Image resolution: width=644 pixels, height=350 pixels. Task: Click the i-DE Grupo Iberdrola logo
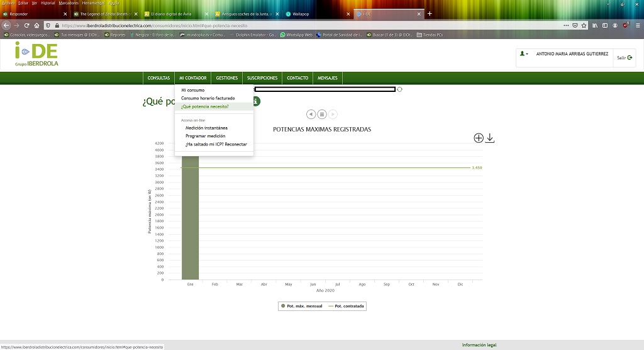[x=36, y=56]
